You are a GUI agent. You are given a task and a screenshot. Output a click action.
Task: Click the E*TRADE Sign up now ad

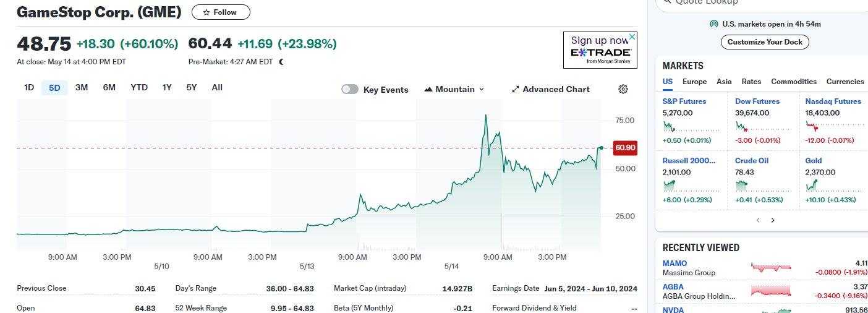click(600, 50)
